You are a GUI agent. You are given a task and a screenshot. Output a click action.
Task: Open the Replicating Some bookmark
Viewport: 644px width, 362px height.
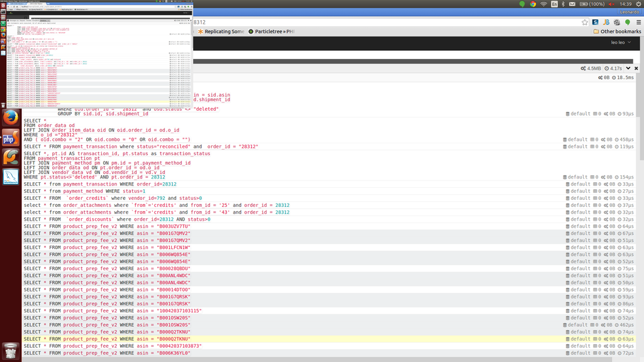(x=221, y=31)
